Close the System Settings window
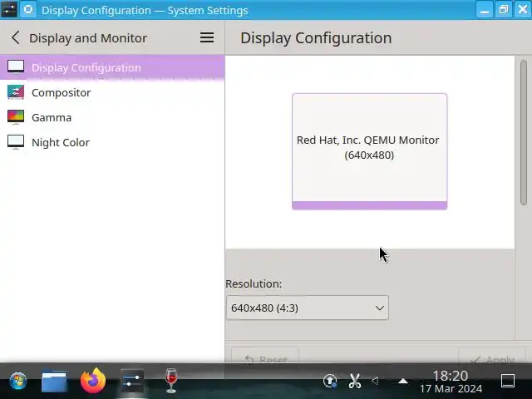 [x=523, y=9]
